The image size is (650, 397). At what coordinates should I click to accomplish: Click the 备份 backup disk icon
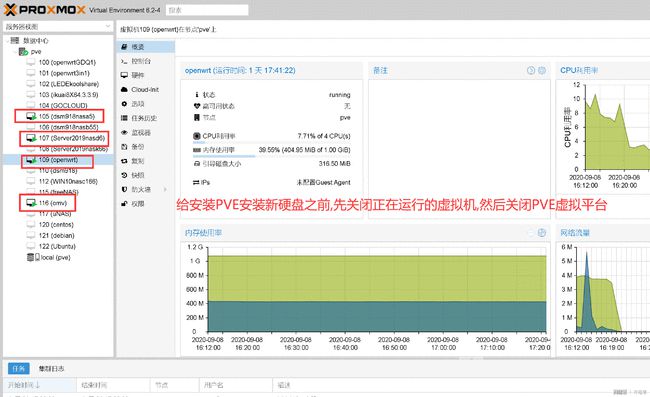click(124, 147)
